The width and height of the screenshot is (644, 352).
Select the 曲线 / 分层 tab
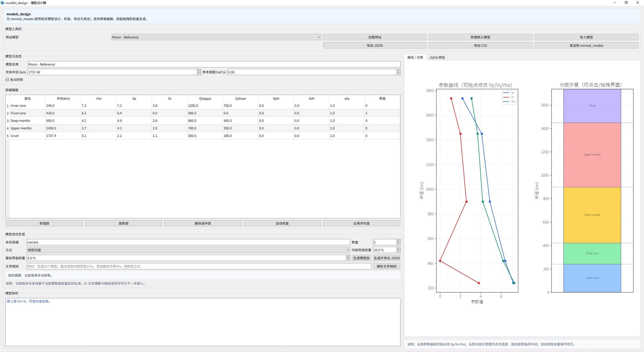(x=415, y=57)
